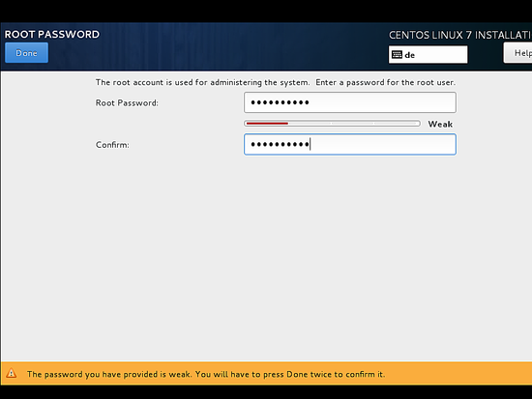Click the empty segment of strength bar
Screen dimensions: 532x399
click(353, 124)
